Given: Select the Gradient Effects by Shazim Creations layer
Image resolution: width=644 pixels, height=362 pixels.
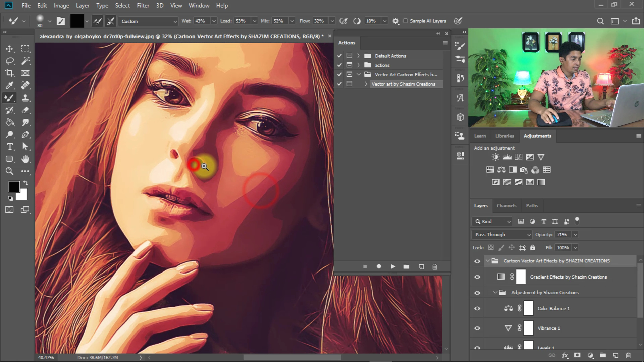Looking at the screenshot, I should click(568, 277).
